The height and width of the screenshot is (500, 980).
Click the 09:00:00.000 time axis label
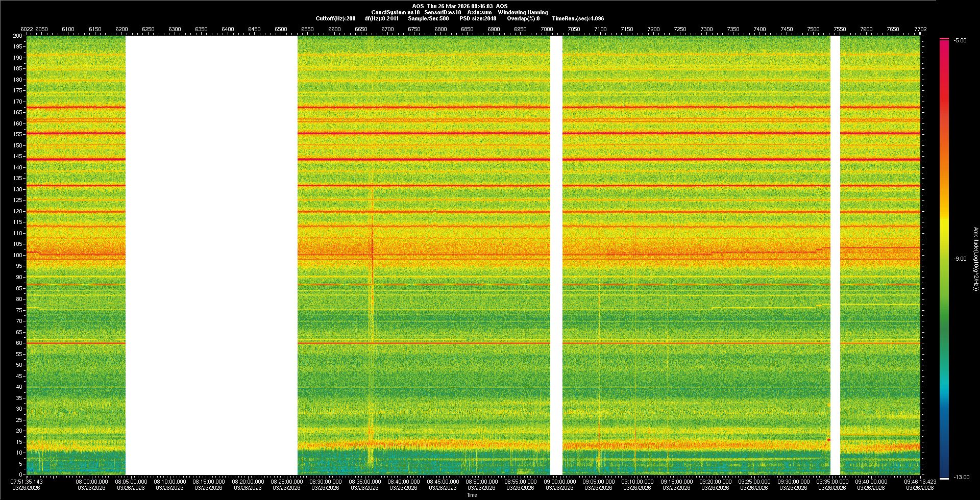[x=560, y=482]
